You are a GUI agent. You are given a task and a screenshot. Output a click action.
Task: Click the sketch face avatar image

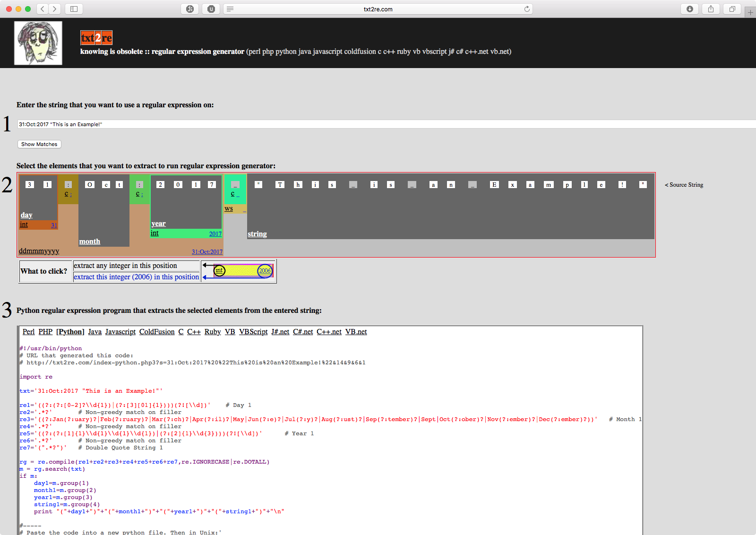(38, 43)
